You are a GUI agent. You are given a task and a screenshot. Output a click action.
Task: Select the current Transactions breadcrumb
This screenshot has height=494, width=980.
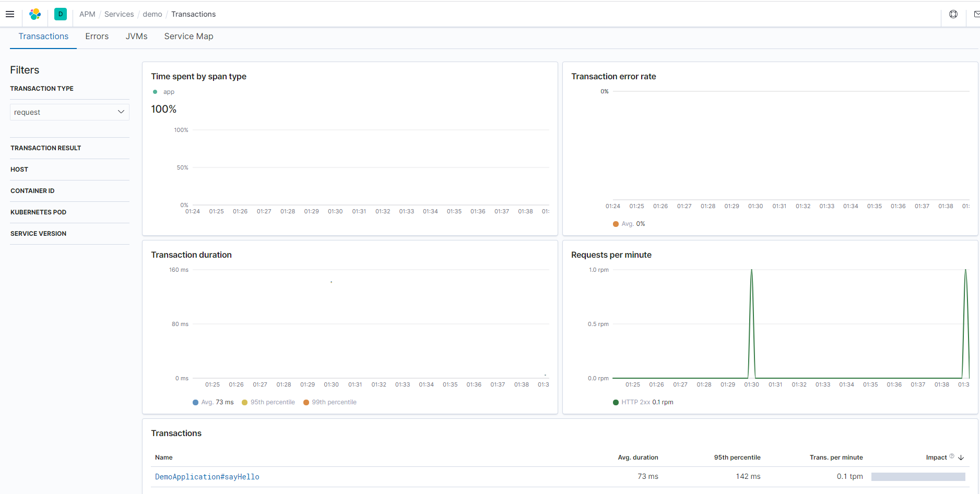(x=193, y=14)
